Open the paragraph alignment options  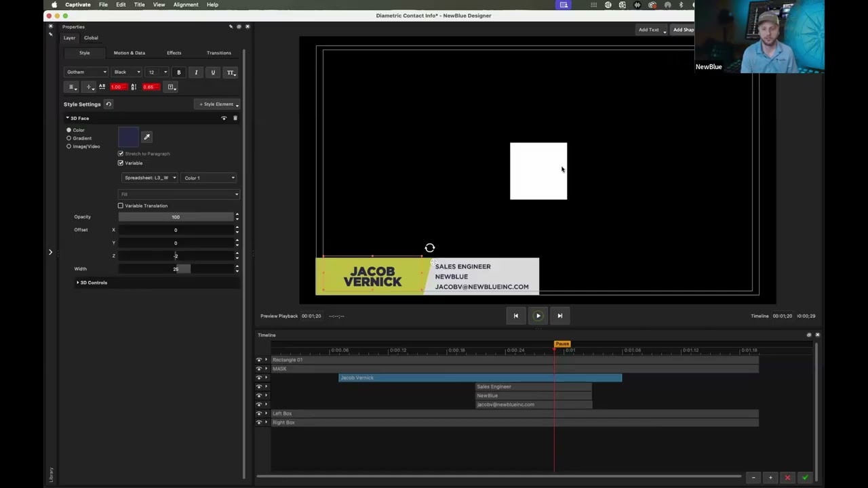click(x=72, y=87)
